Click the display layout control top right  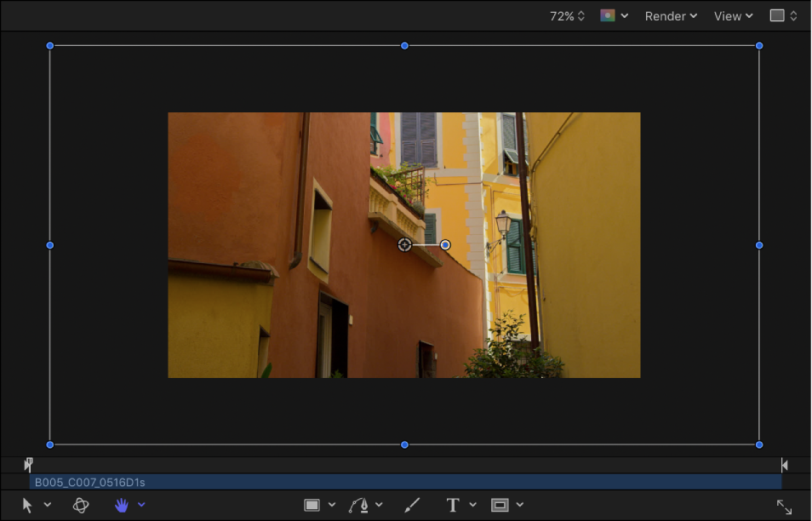pyautogui.click(x=783, y=15)
